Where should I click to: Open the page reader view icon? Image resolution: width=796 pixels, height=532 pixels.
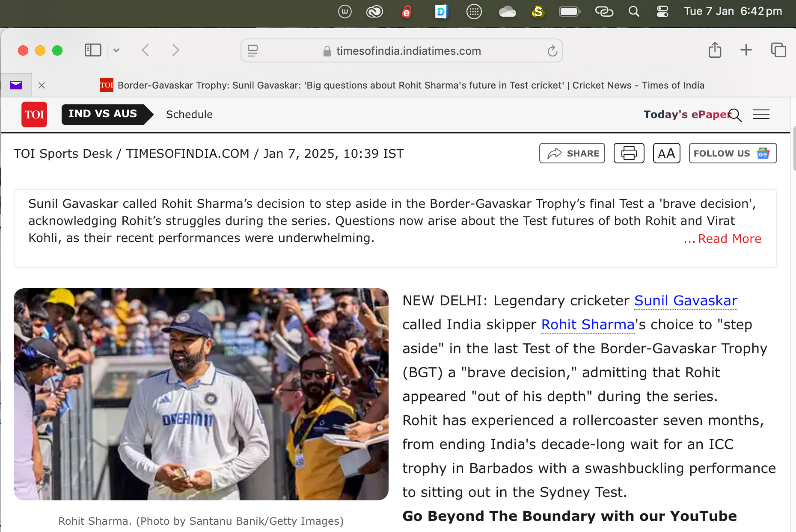[x=253, y=51]
